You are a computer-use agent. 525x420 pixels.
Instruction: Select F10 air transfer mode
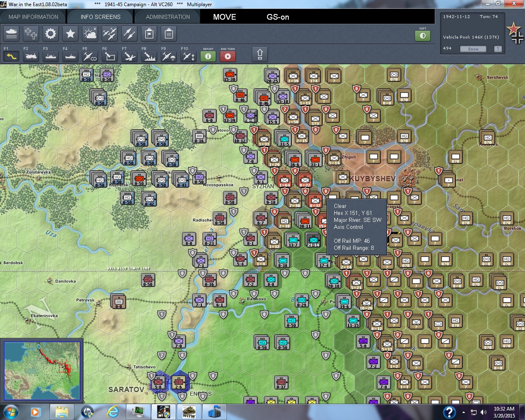tap(189, 56)
